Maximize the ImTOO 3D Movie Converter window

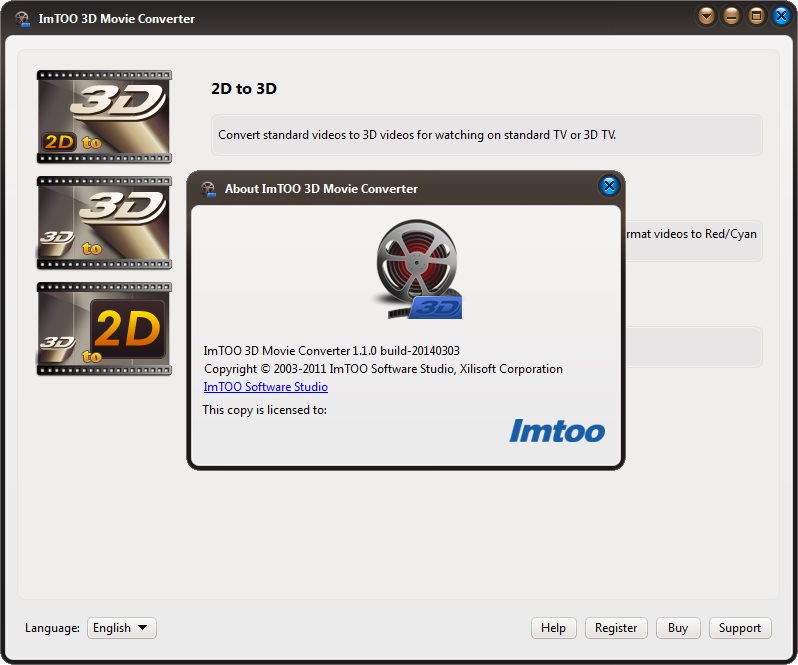(x=756, y=16)
